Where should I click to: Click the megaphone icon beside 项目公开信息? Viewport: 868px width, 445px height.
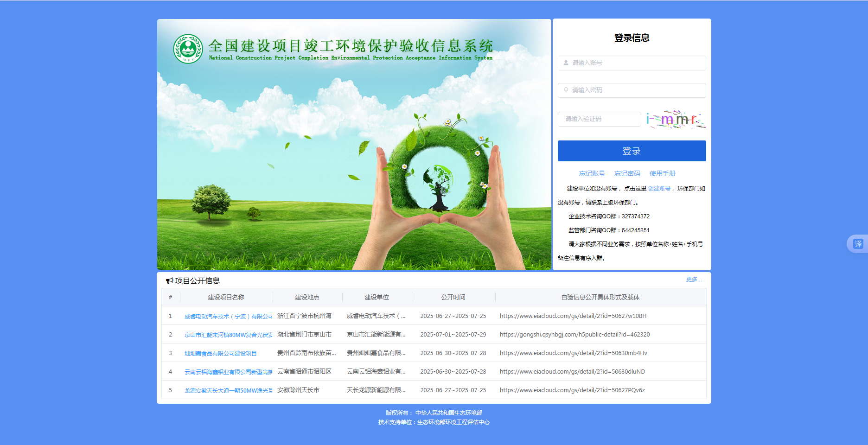pyautogui.click(x=169, y=280)
